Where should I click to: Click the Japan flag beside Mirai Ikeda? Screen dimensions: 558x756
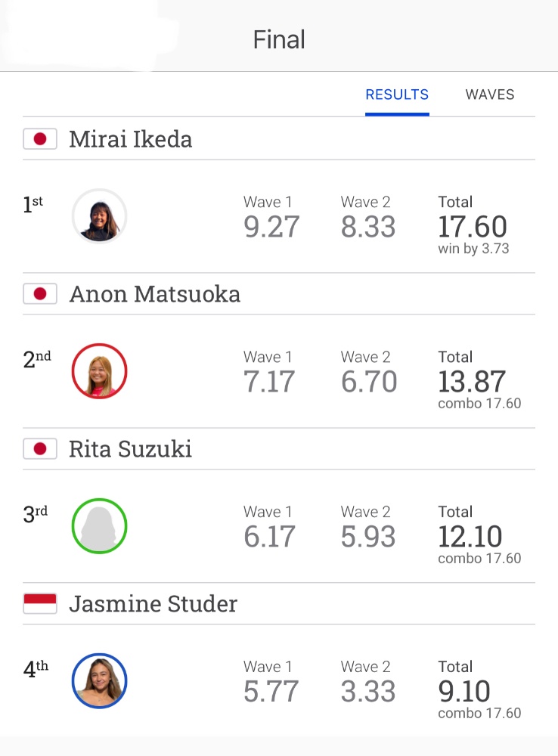[40, 139]
